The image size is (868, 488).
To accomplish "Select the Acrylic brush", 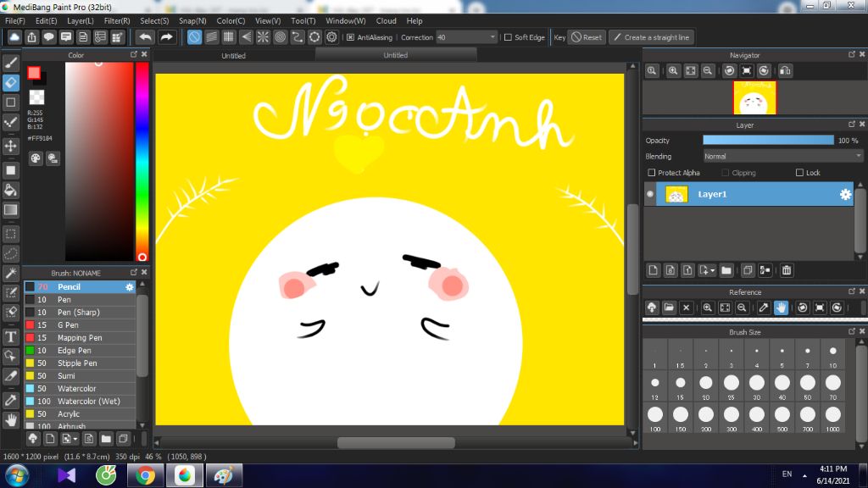I will pyautogui.click(x=80, y=413).
